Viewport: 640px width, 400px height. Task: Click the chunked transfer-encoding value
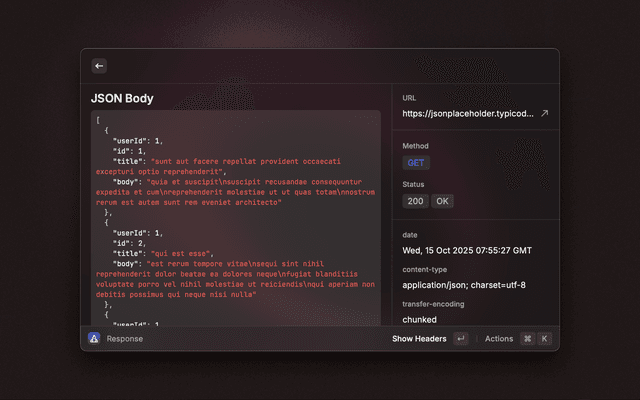point(419,320)
